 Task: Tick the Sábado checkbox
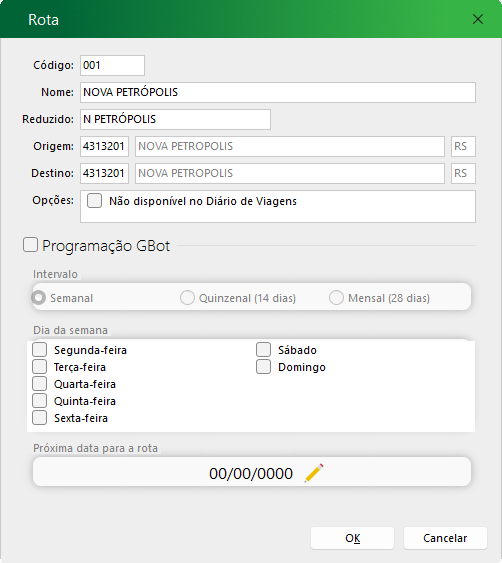pos(263,349)
